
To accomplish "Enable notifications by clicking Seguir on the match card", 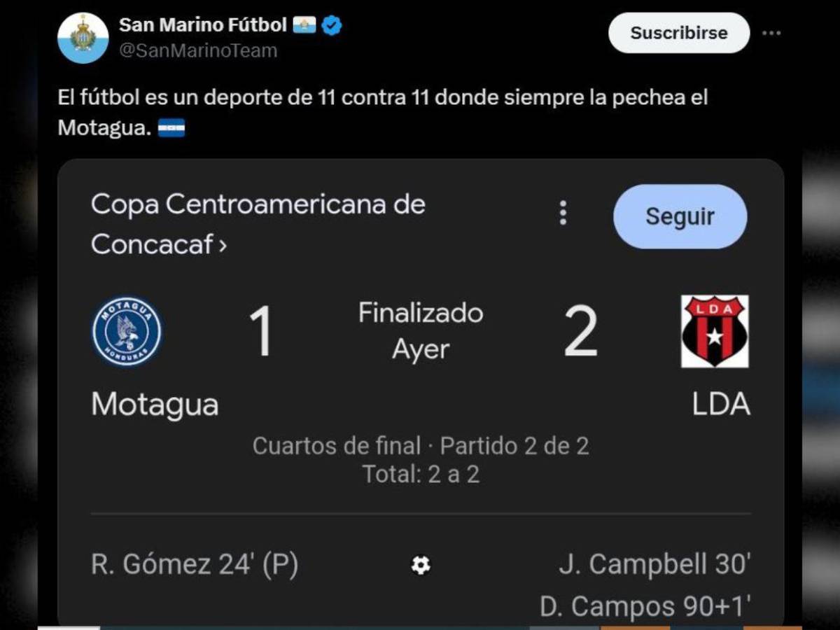I will [x=679, y=216].
